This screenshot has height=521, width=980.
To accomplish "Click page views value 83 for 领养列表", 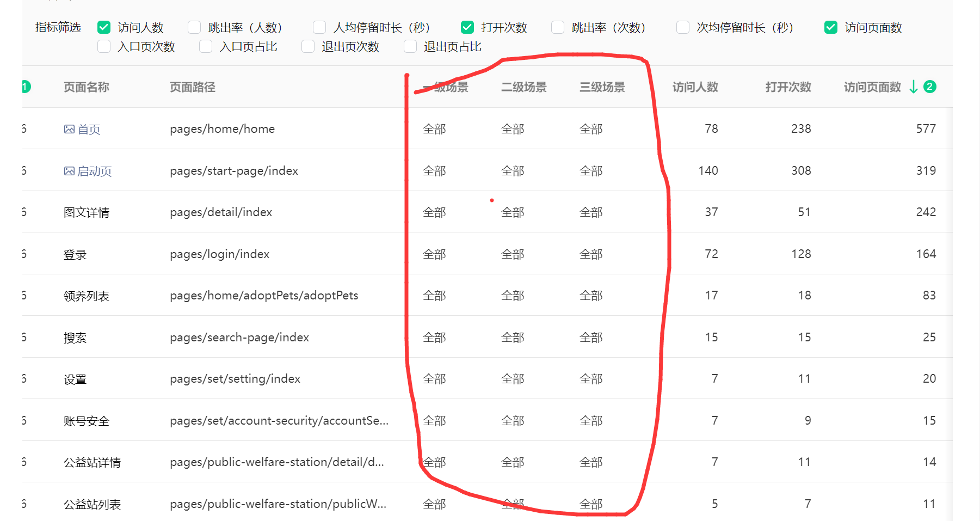I will point(929,296).
